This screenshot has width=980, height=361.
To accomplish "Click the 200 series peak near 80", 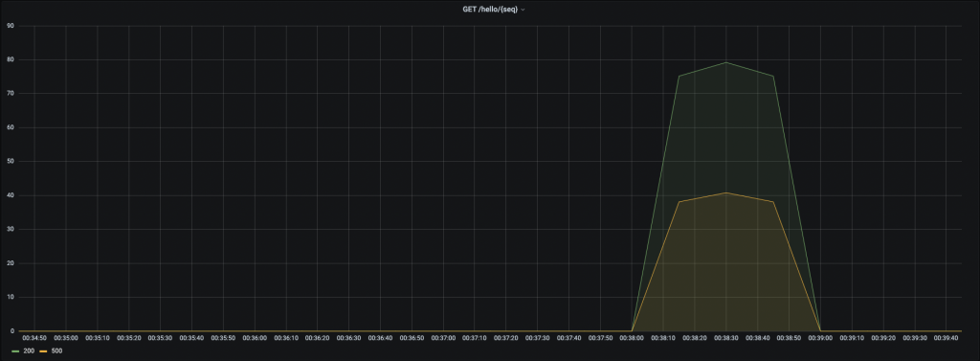I will [726, 62].
